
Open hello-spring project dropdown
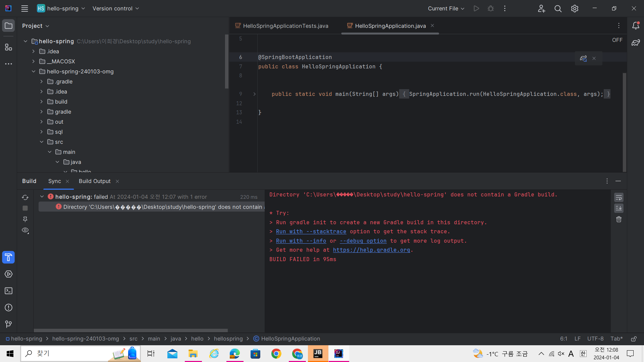(61, 8)
